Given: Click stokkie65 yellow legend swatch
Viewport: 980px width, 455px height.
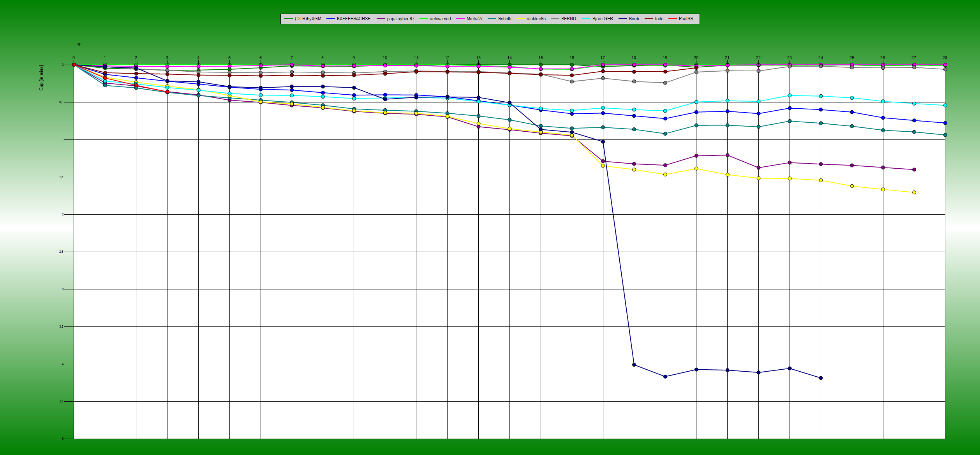Looking at the screenshot, I should (x=521, y=19).
